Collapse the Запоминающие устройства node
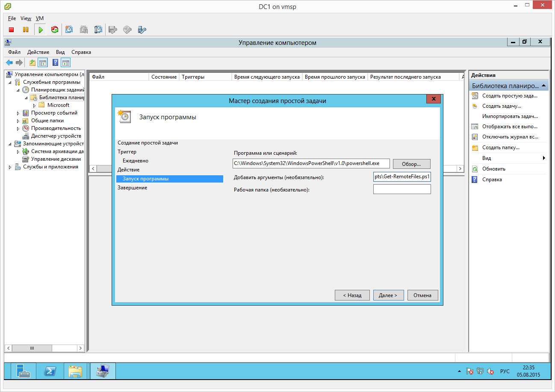Image resolution: width=555 pixels, height=392 pixels. [x=10, y=144]
